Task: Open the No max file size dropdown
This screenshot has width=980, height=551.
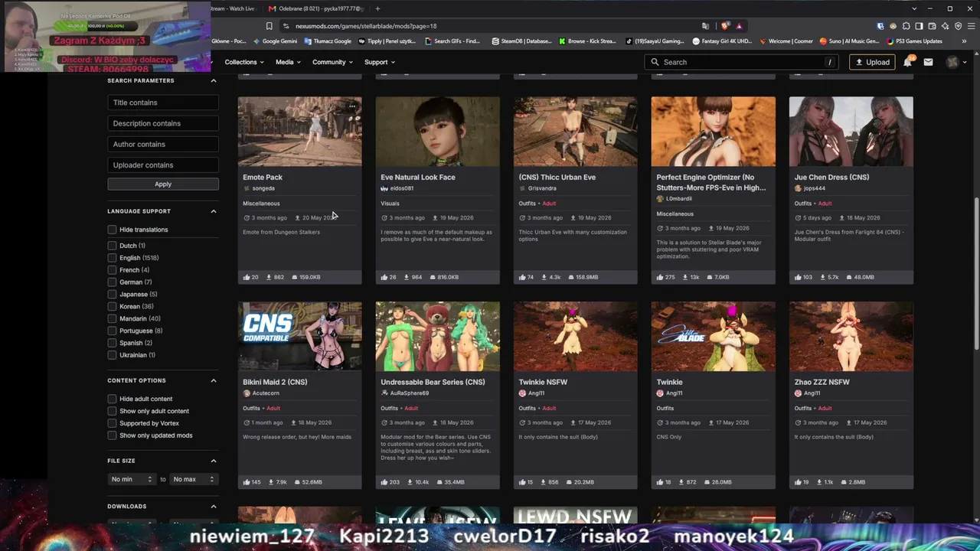Action: 194,479
